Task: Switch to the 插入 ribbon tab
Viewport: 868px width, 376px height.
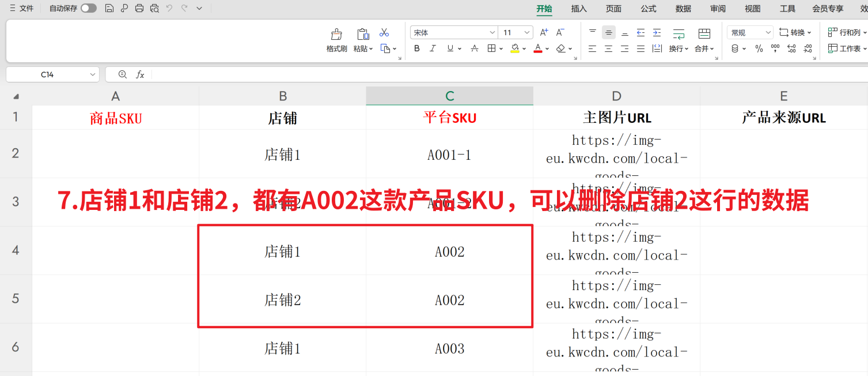Action: pyautogui.click(x=579, y=9)
